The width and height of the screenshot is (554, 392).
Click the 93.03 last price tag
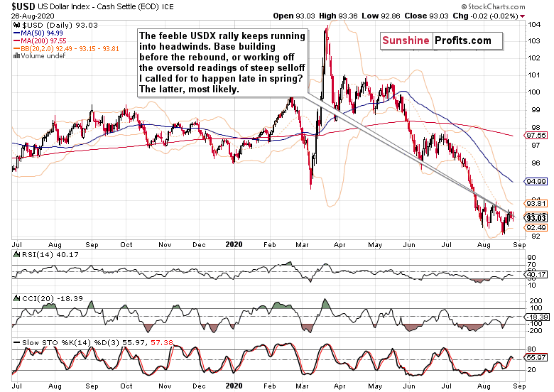[536, 217]
